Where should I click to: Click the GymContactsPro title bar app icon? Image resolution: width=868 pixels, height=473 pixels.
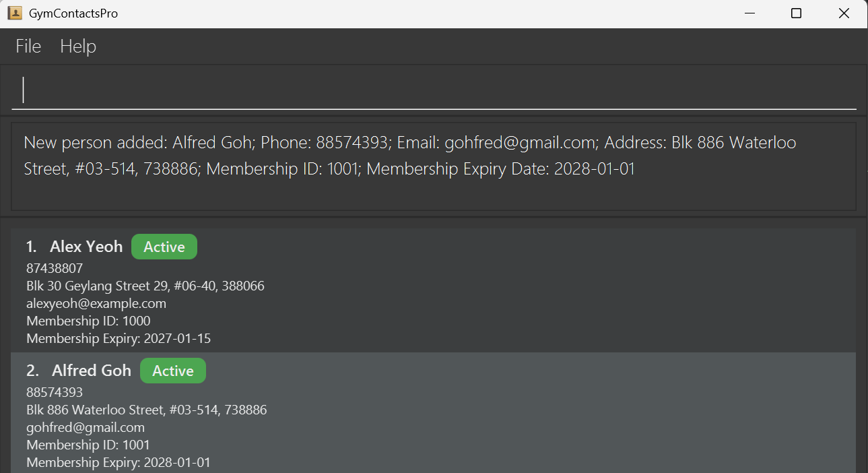click(x=14, y=13)
